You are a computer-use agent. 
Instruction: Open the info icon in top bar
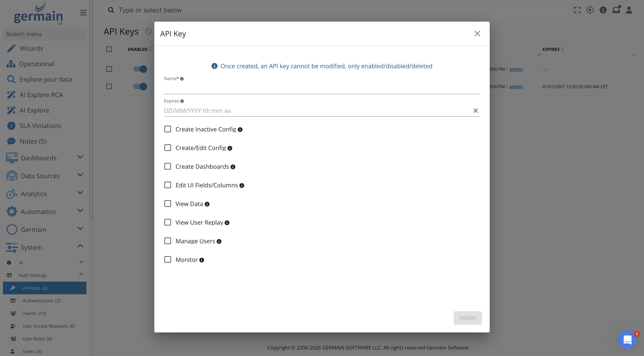click(603, 10)
